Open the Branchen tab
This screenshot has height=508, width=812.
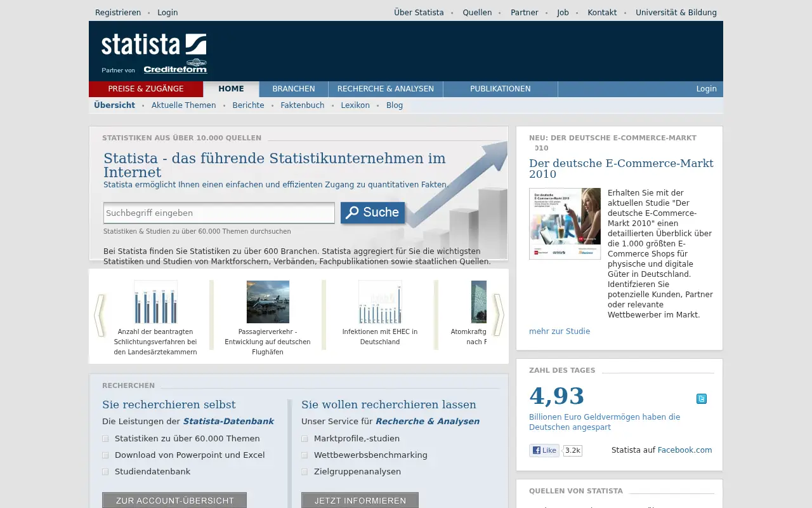(294, 89)
